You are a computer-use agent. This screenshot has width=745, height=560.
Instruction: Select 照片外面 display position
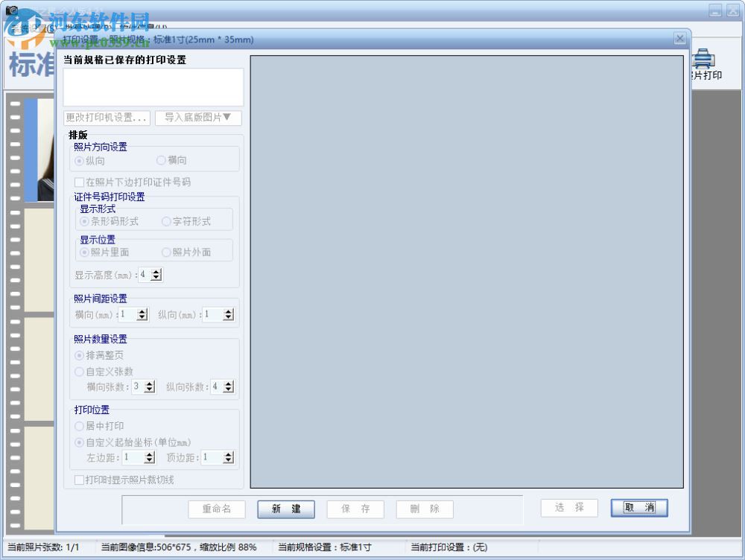(166, 252)
